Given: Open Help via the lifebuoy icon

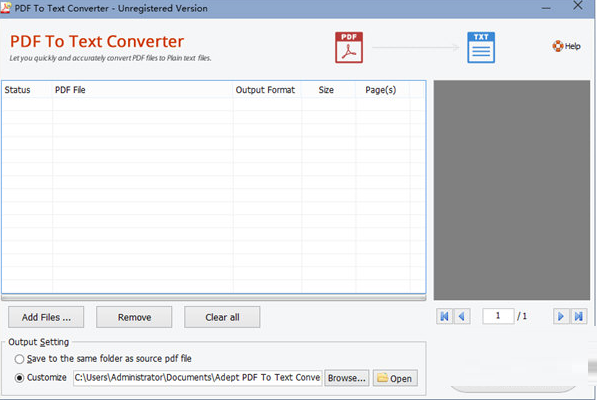Looking at the screenshot, I should pyautogui.click(x=558, y=46).
